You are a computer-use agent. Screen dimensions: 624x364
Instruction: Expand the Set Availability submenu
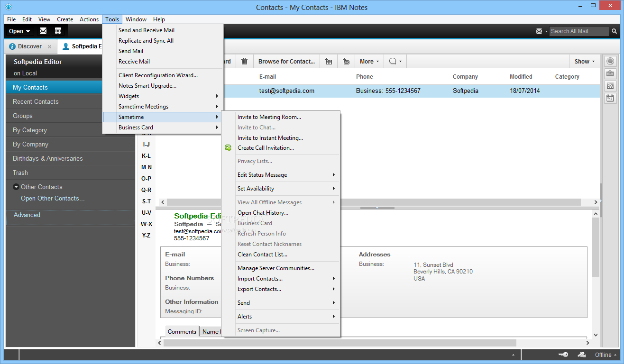281,189
